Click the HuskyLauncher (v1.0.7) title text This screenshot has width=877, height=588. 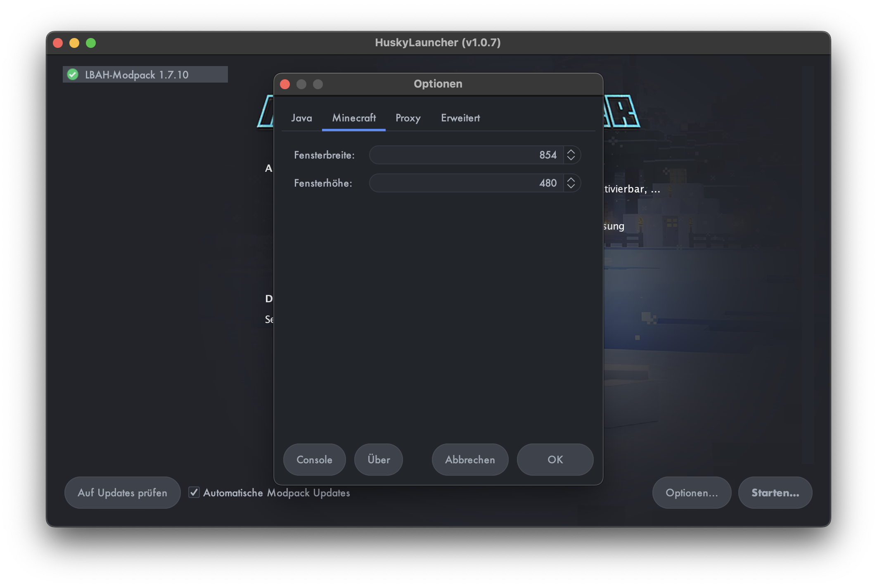coord(438,43)
